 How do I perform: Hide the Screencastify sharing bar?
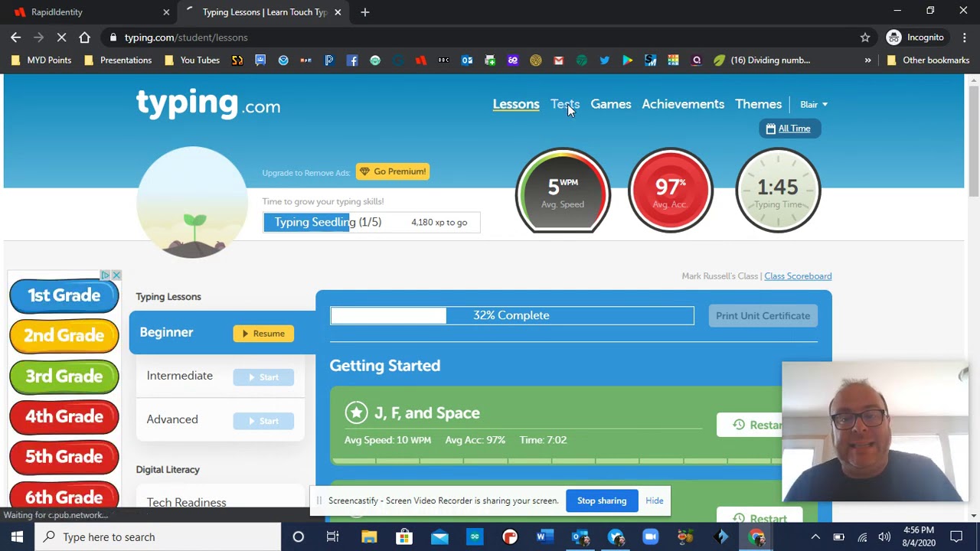pos(654,500)
